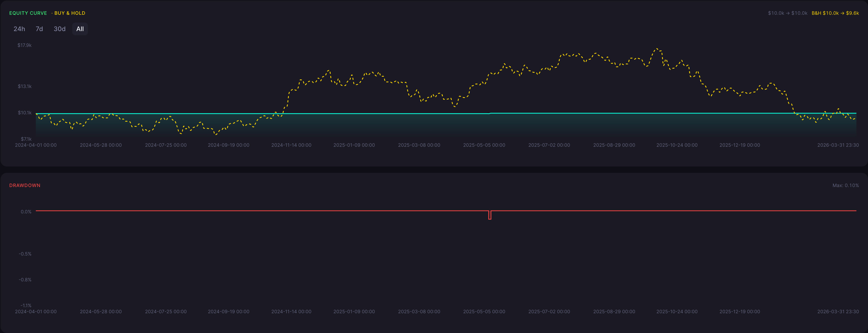Click the Max: 0.10% drawdown value

pos(845,185)
